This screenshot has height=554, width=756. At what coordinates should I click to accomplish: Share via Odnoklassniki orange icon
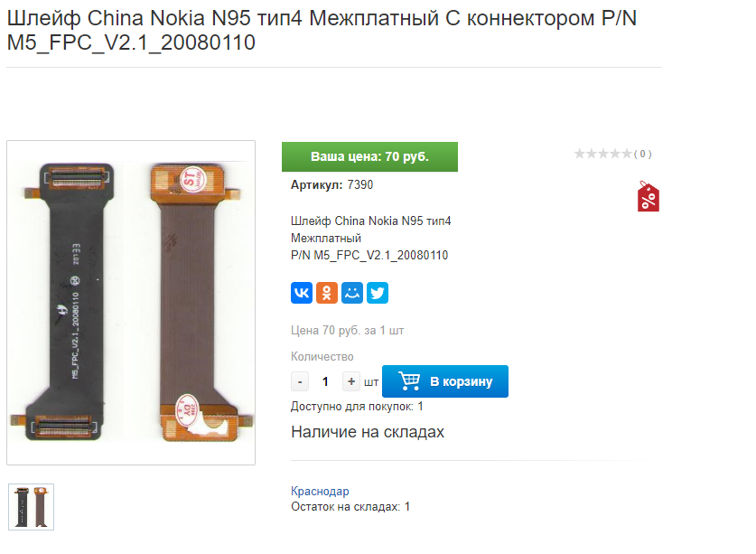(326, 293)
